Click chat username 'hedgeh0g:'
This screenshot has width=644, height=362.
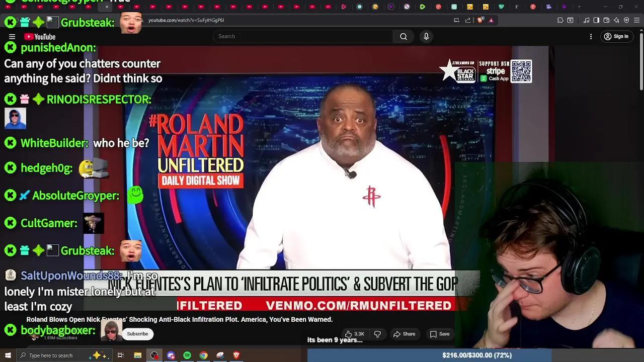(x=47, y=168)
